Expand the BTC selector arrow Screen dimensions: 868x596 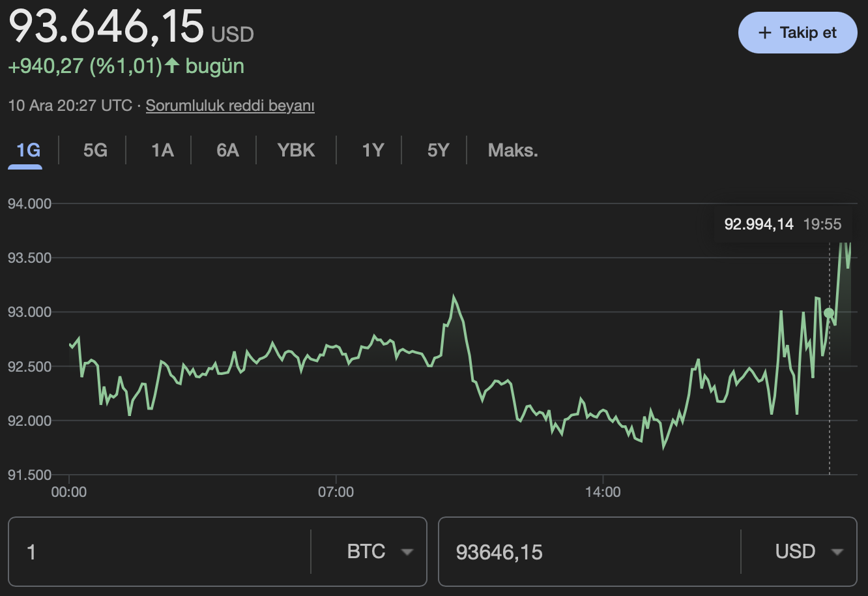408,552
